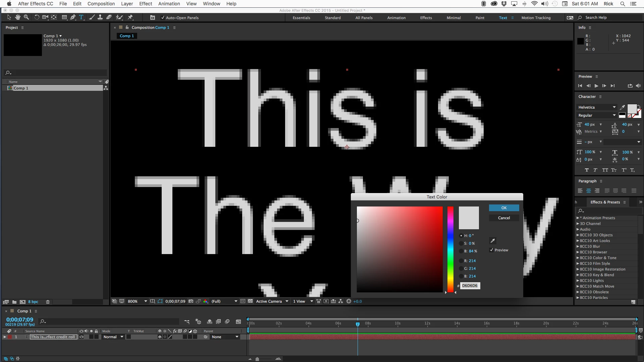The width and height of the screenshot is (644, 362).
Task: Select the Zoom magnifier tool
Action: (26, 17)
